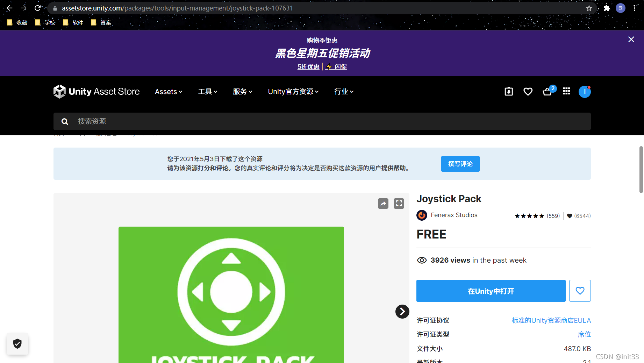Open the user account avatar
Image resolution: width=644 pixels, height=363 pixels.
[x=585, y=92]
